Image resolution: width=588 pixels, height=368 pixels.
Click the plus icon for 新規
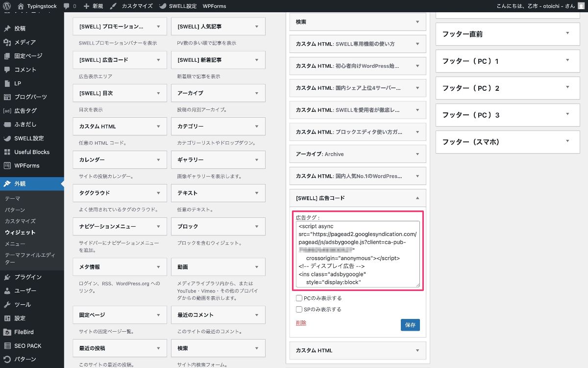86,6
